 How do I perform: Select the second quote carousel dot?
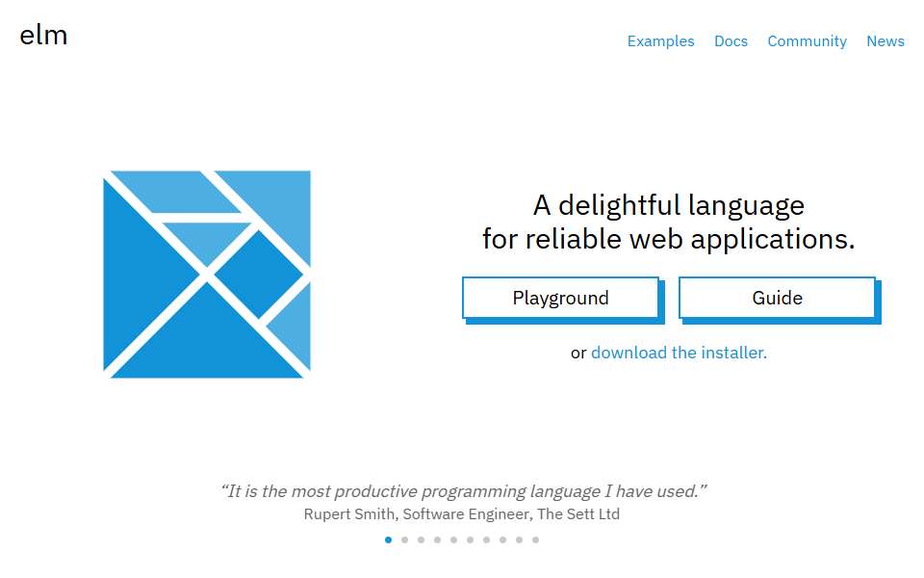pyautogui.click(x=405, y=539)
